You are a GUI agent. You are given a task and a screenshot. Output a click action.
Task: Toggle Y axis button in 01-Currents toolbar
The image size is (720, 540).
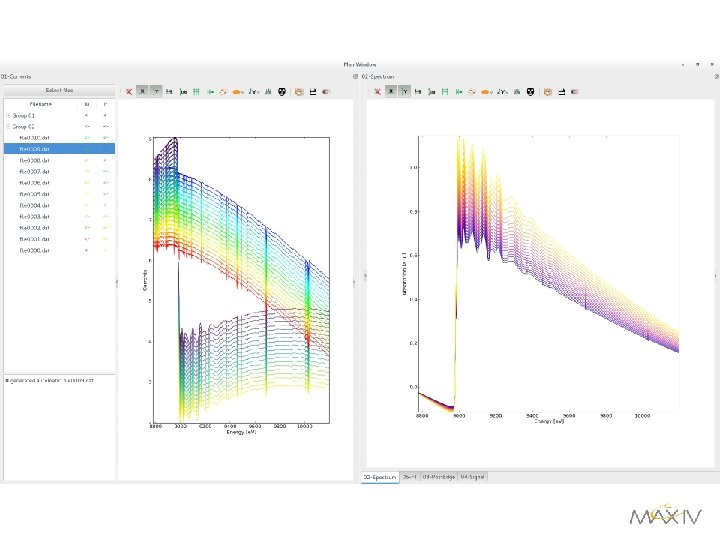[x=156, y=92]
